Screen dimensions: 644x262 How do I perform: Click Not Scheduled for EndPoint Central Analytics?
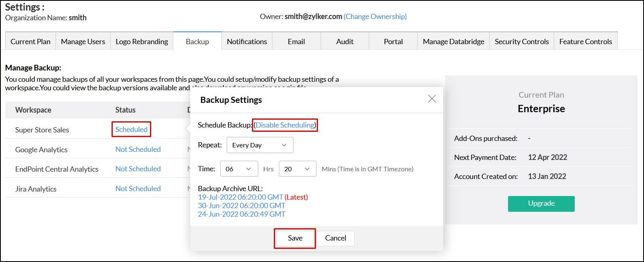tap(138, 169)
